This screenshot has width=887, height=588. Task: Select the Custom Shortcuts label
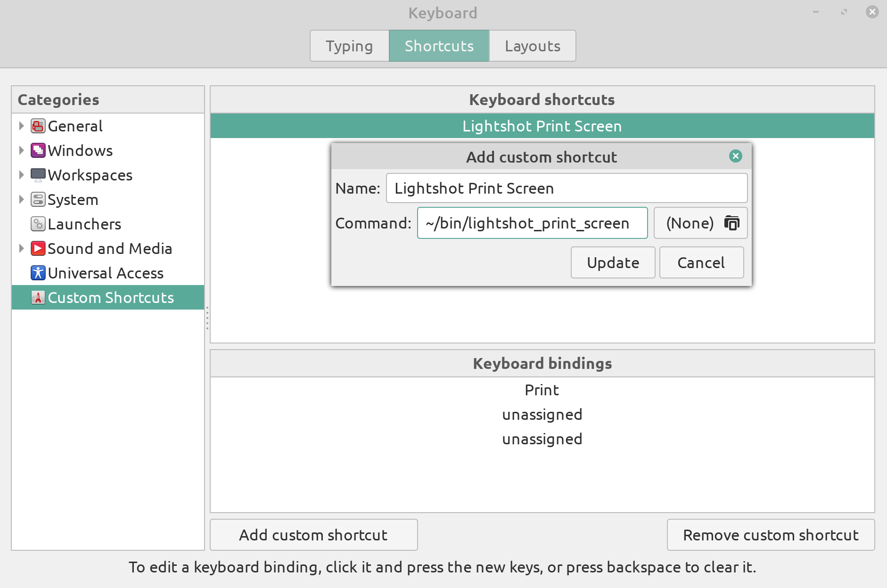(111, 297)
